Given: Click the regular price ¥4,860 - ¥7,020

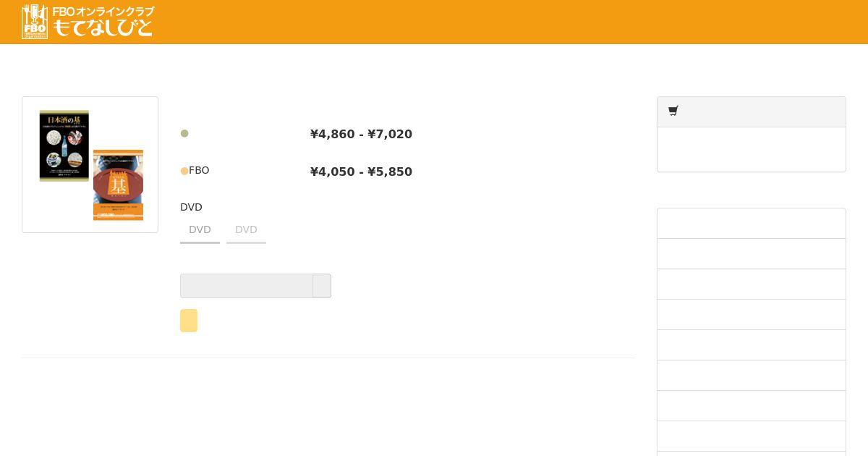Looking at the screenshot, I should coord(361,135).
